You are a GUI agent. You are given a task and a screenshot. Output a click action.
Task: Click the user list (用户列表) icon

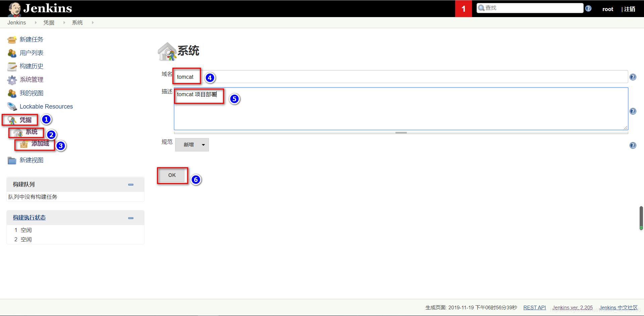[x=12, y=53]
